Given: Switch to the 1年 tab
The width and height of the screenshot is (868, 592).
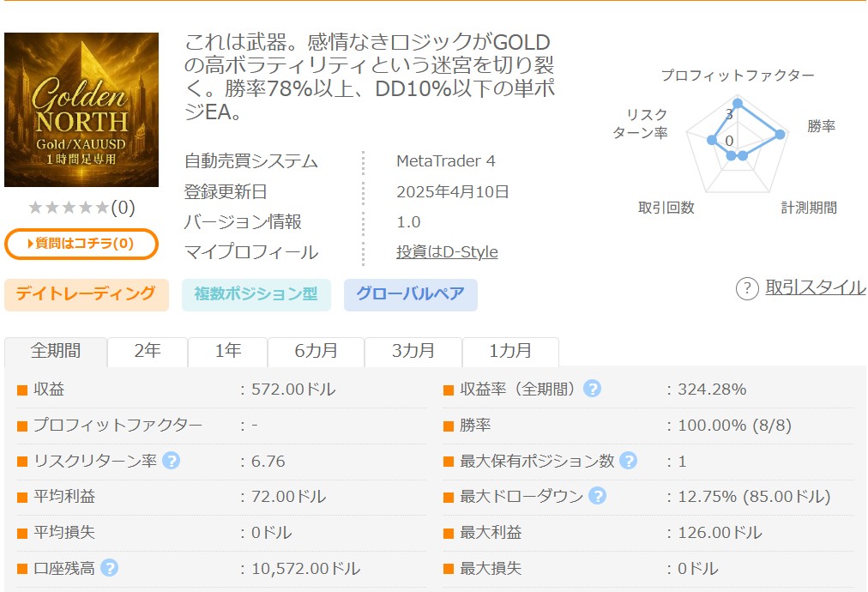Looking at the screenshot, I should tap(227, 351).
